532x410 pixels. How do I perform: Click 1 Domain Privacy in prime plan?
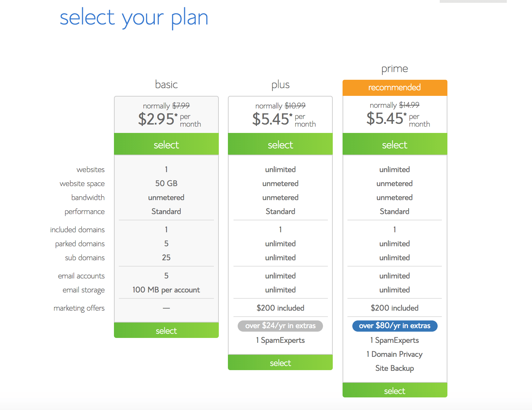click(x=395, y=354)
